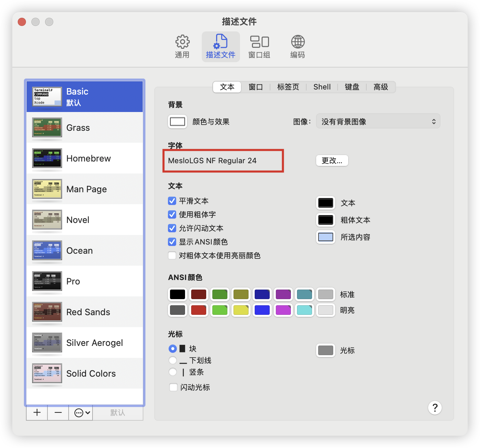
Task: Uncheck the 平滑文本 checkbox
Action: [172, 201]
